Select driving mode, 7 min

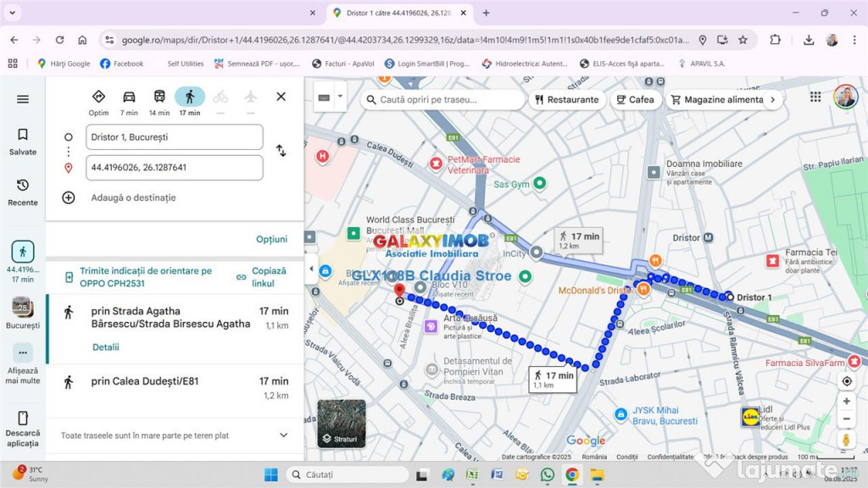(x=129, y=103)
